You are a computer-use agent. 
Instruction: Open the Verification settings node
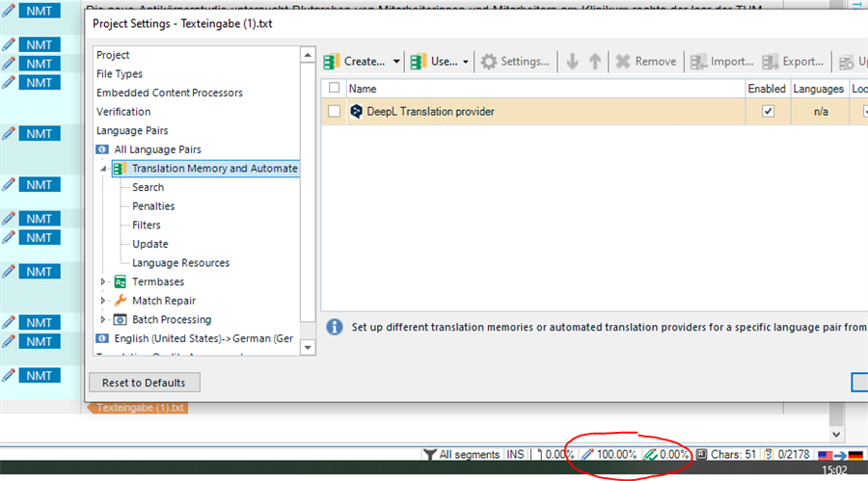[x=123, y=111]
